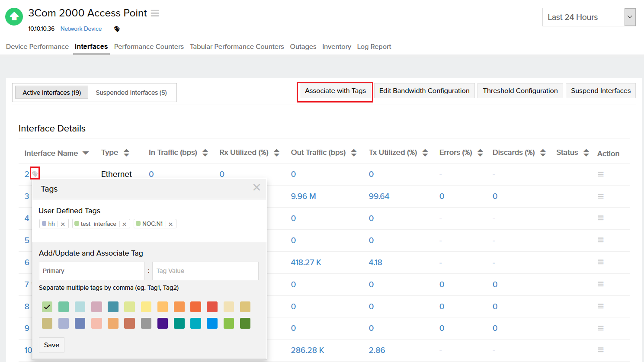Viewport: 644px width, 362px height.
Task: Toggle Active Interfaces (19) view
Action: click(51, 93)
